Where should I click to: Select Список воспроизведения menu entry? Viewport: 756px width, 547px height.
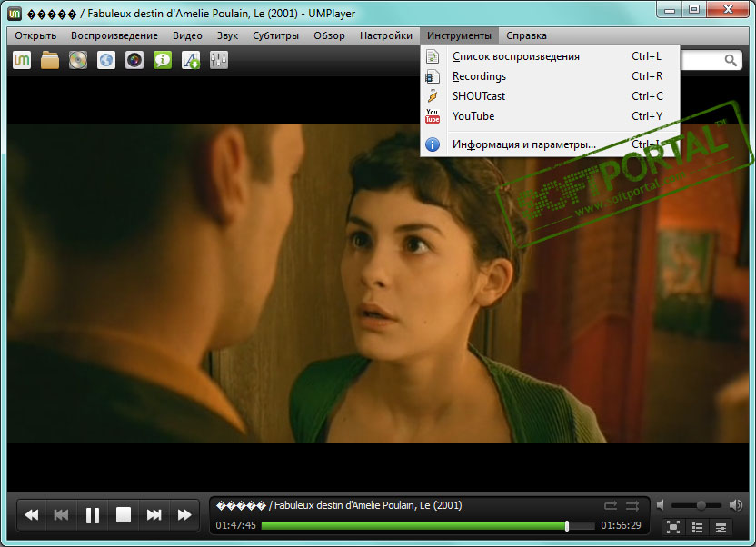[x=550, y=56]
